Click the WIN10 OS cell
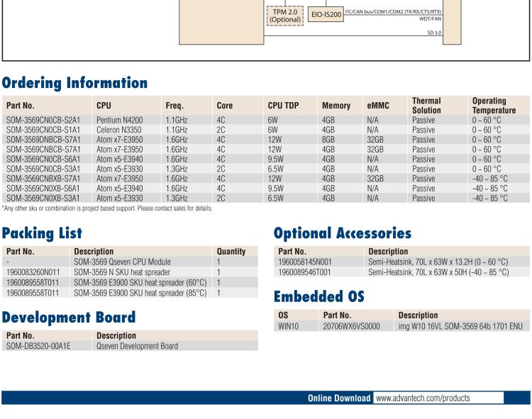Screen dimensions: 532x419 pyautogui.click(x=289, y=325)
